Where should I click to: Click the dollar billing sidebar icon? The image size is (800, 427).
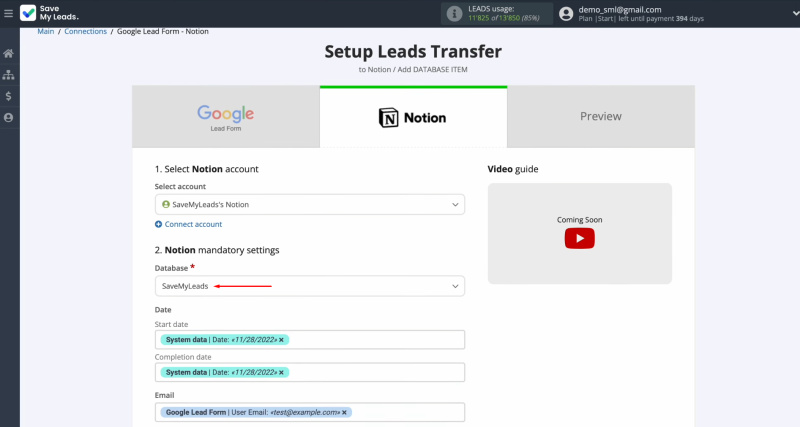point(9,96)
